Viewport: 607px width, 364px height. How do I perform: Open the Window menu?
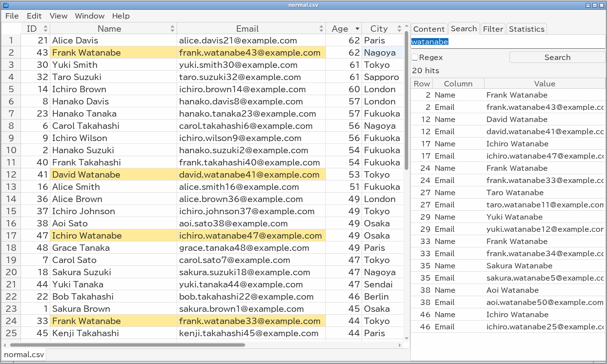(90, 16)
